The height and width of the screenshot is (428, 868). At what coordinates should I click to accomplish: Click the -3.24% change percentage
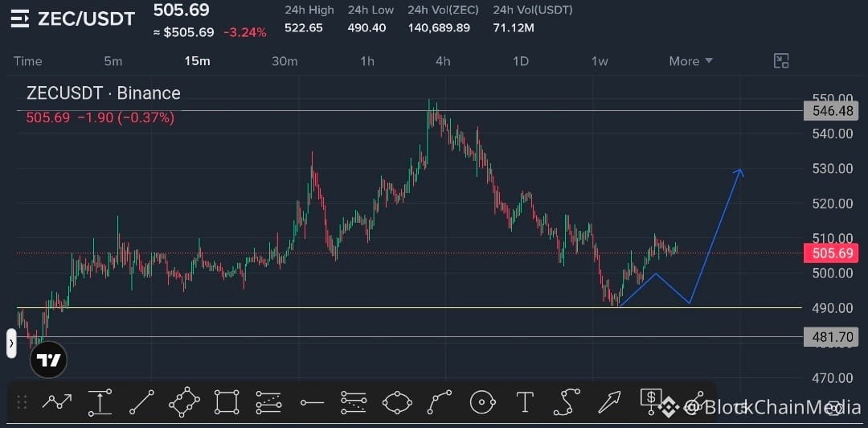pos(244,33)
